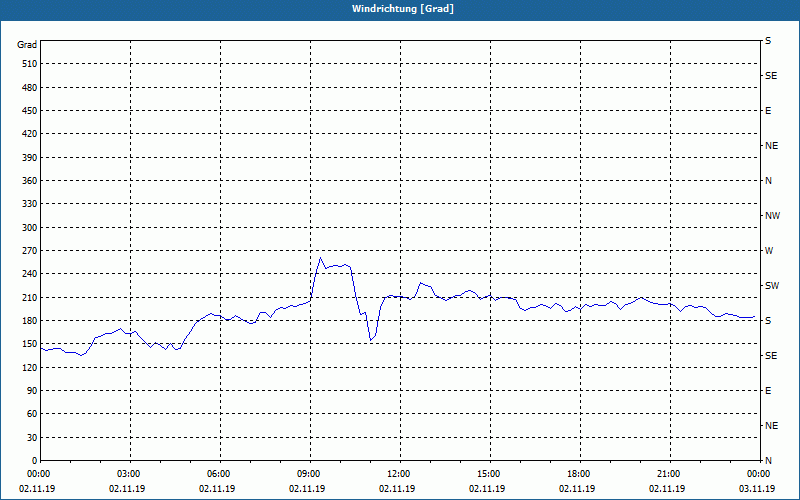This screenshot has height=500, width=800.
Task: Select the 90 y-axis value
Action: click(32, 391)
